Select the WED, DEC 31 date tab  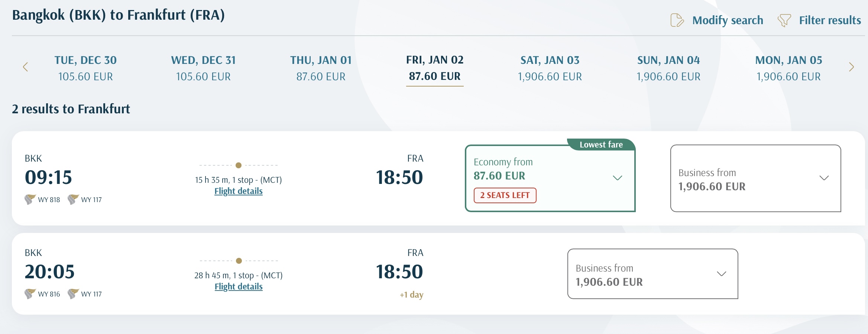pos(203,68)
